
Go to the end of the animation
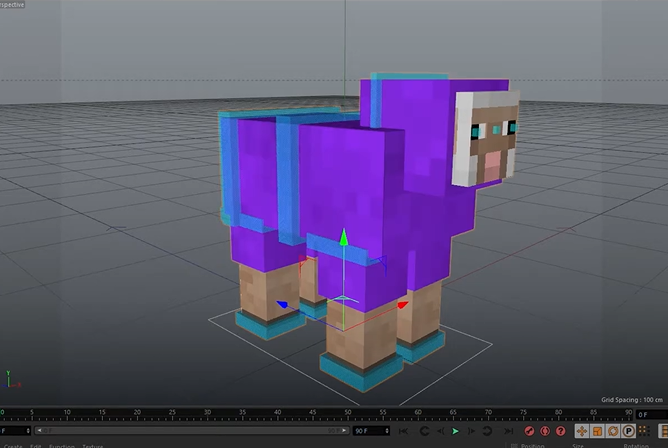[x=509, y=431]
